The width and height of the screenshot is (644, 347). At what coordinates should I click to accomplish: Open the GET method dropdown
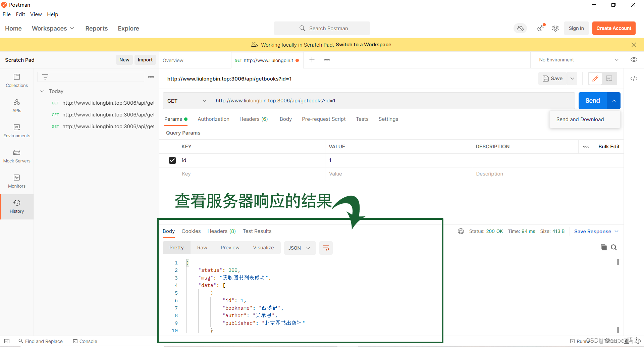pos(186,101)
